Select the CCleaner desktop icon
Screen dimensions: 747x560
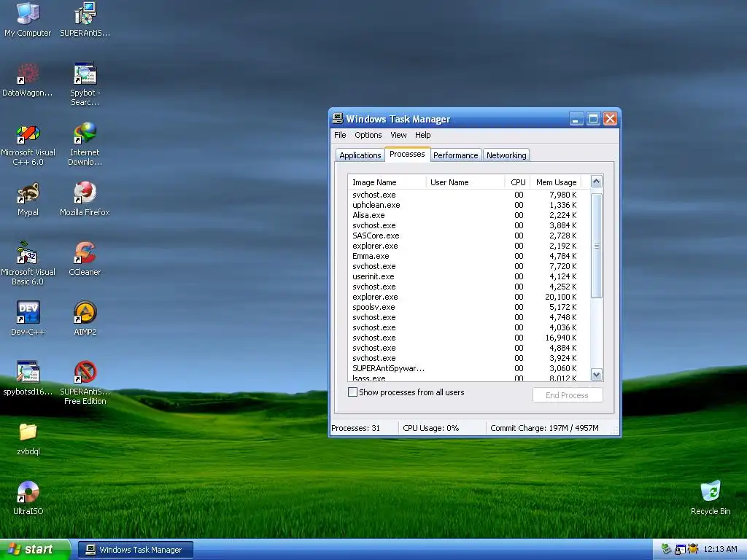tap(85, 259)
